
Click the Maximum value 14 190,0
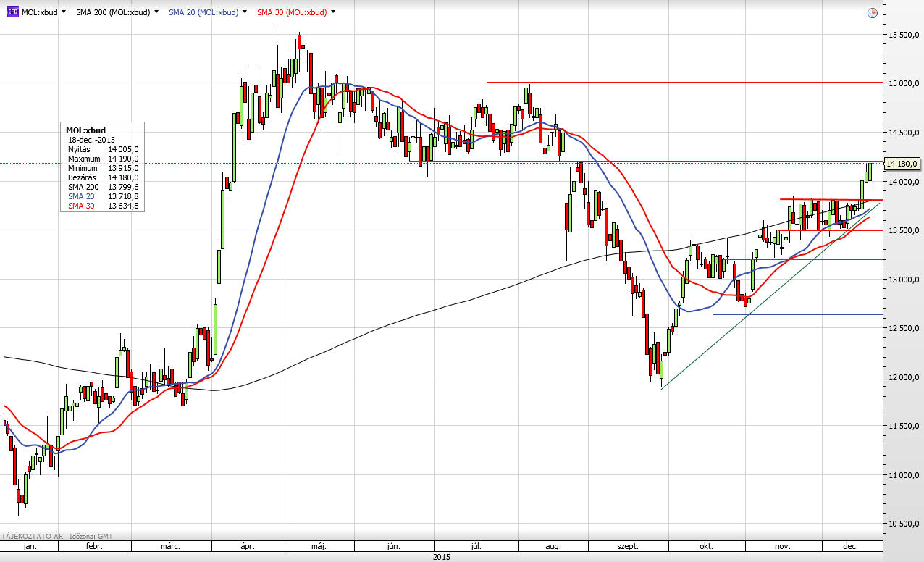pos(123,159)
